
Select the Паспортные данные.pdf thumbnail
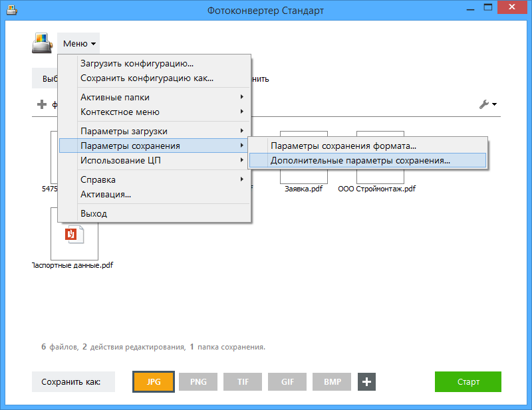tap(74, 241)
